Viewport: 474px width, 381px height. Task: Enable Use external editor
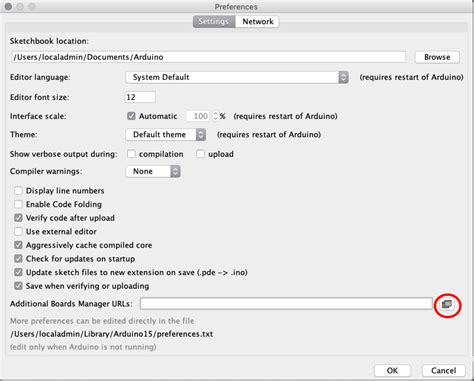(x=18, y=231)
